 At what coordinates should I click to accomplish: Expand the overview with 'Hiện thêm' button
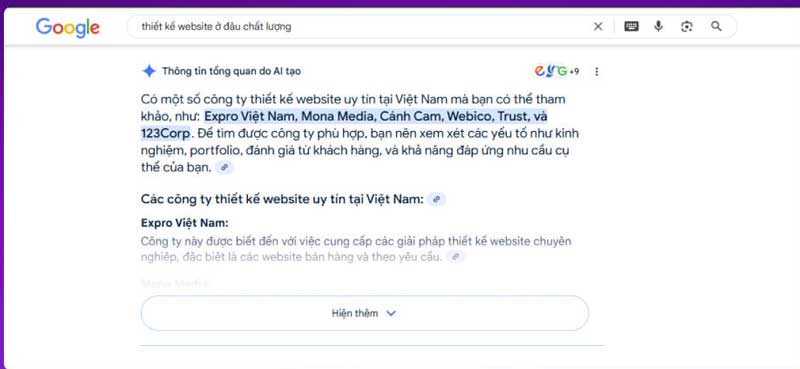[365, 313]
